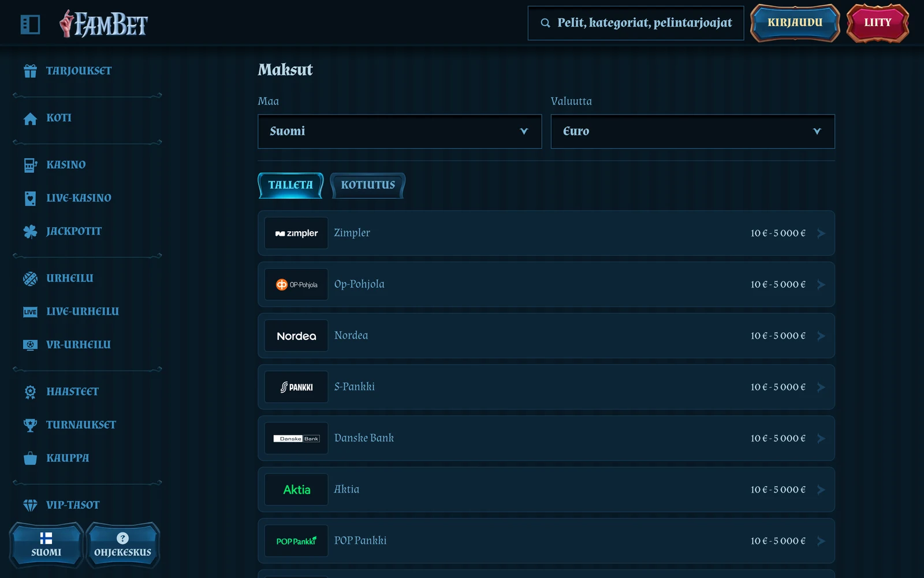Open Kasino via the slot machine icon
924x578 pixels.
[30, 165]
